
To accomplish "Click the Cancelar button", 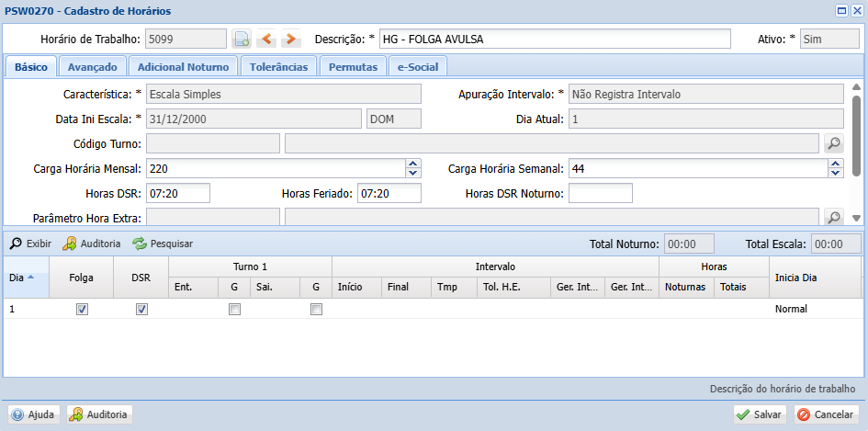I will coord(827,414).
